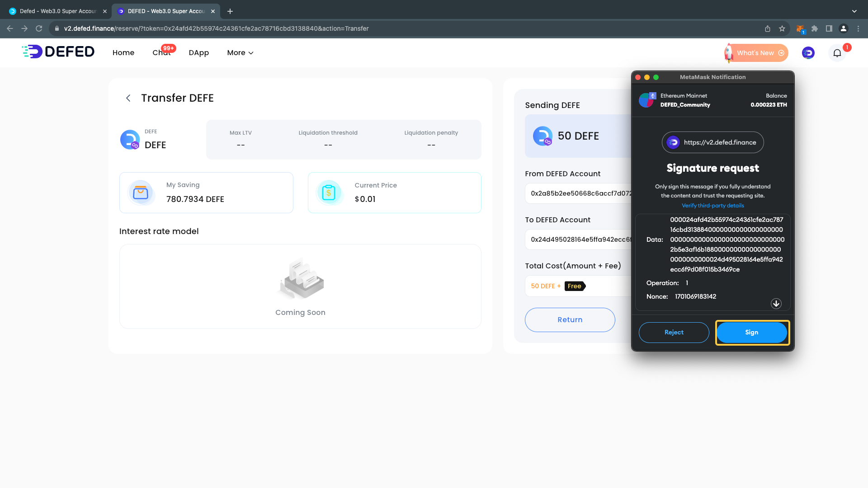Expand the tab search chevron

click(x=854, y=11)
